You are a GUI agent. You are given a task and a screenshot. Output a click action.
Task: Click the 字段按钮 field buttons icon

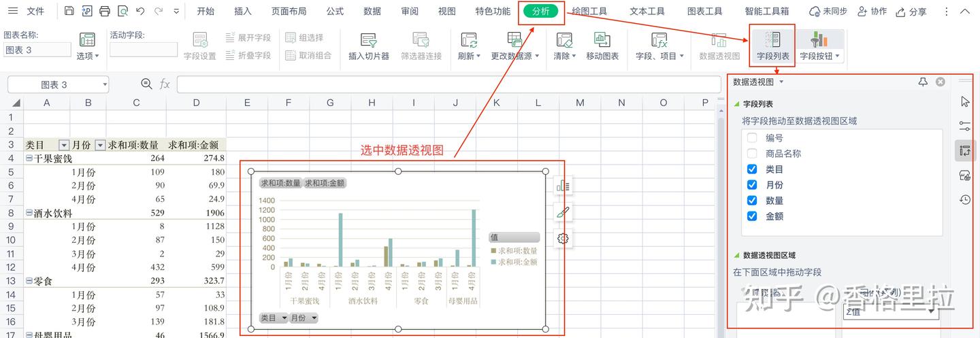click(x=819, y=40)
